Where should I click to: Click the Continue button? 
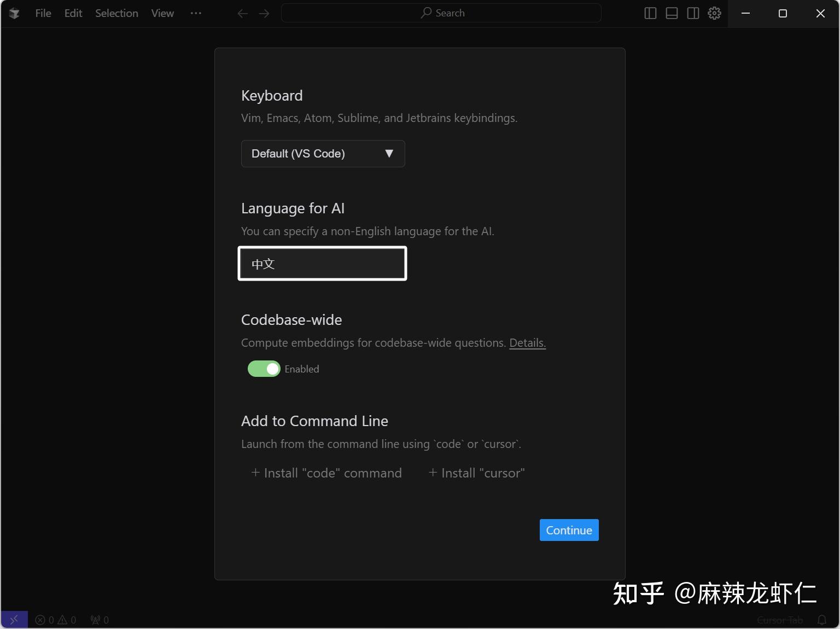tap(569, 529)
